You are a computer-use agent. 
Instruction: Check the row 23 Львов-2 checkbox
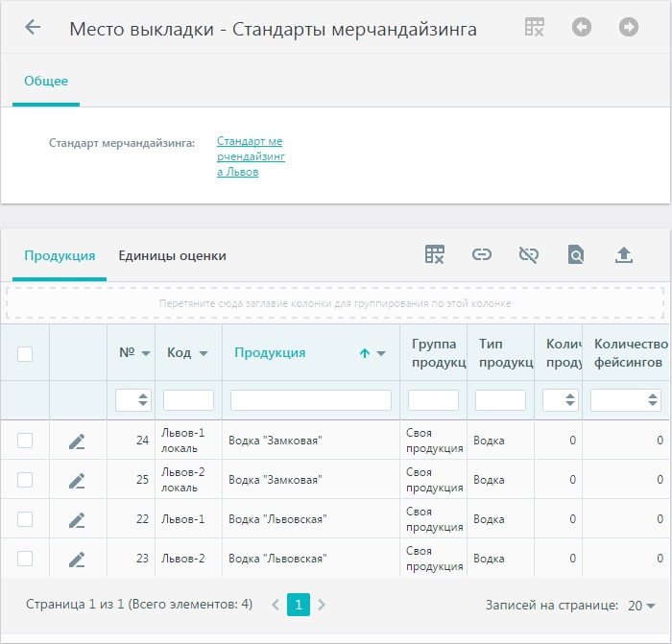point(25,559)
